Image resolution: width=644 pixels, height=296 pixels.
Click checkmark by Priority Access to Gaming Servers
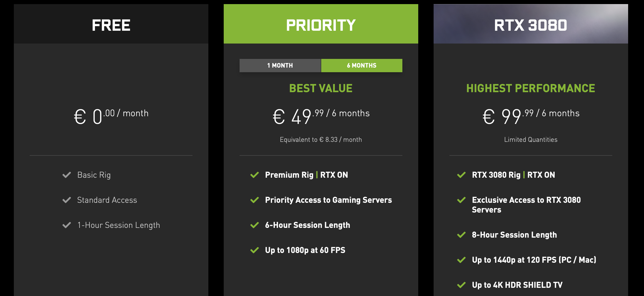[x=255, y=200]
